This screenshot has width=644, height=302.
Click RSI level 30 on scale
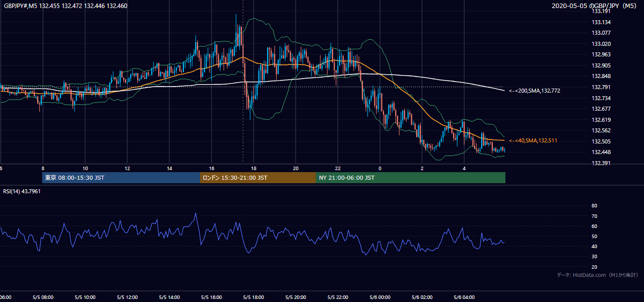[594, 257]
